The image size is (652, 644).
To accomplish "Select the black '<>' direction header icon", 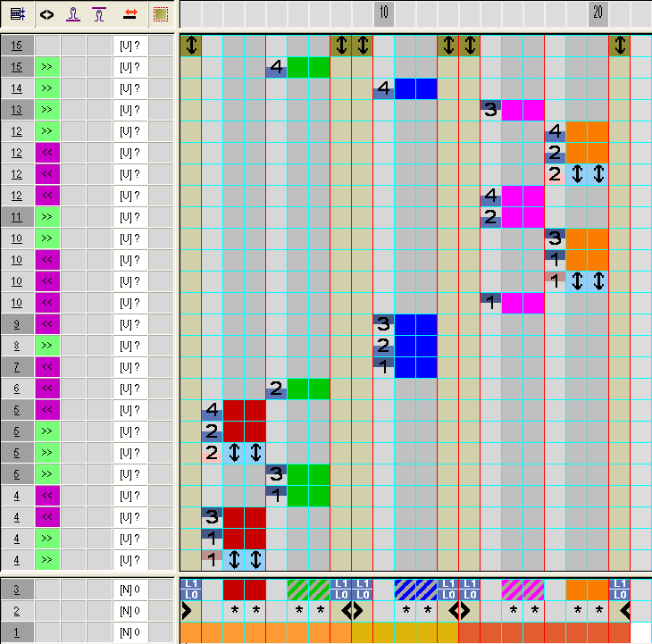I will pos(47,14).
